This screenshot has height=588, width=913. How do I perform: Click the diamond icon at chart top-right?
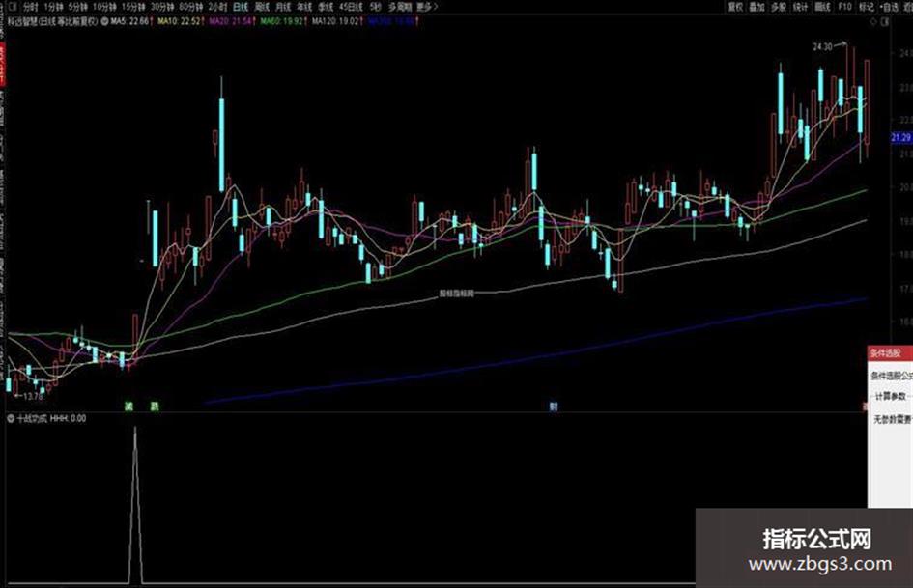tap(872, 22)
